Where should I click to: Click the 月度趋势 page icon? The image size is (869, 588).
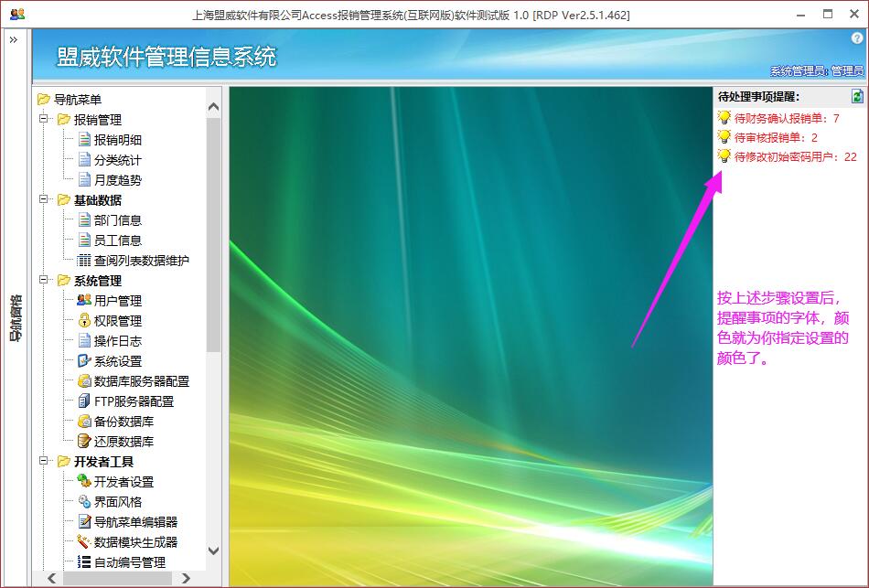coord(84,179)
